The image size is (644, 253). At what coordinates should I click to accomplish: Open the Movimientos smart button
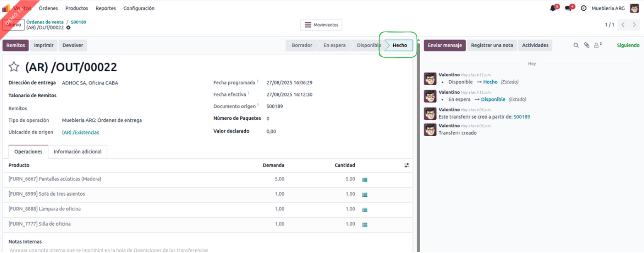click(x=321, y=25)
